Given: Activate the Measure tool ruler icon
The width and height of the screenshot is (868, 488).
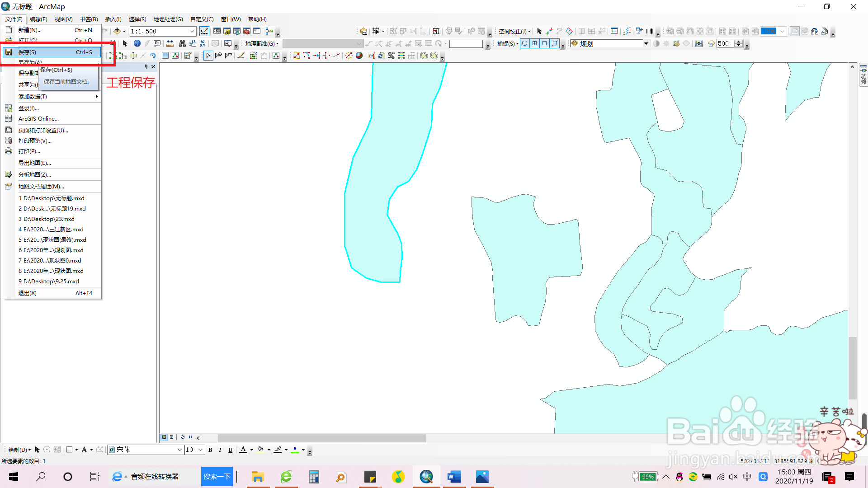Looking at the screenshot, I should coord(170,43).
